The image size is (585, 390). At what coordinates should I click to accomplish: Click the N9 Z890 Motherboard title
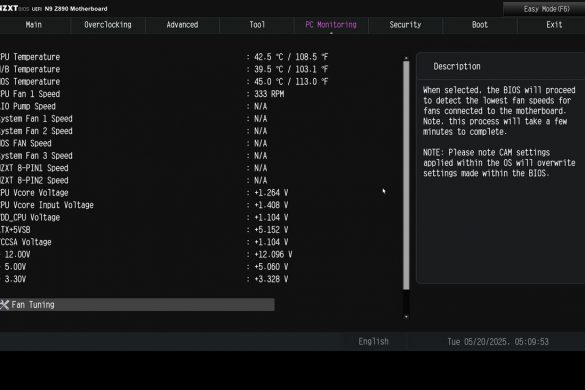coord(76,9)
